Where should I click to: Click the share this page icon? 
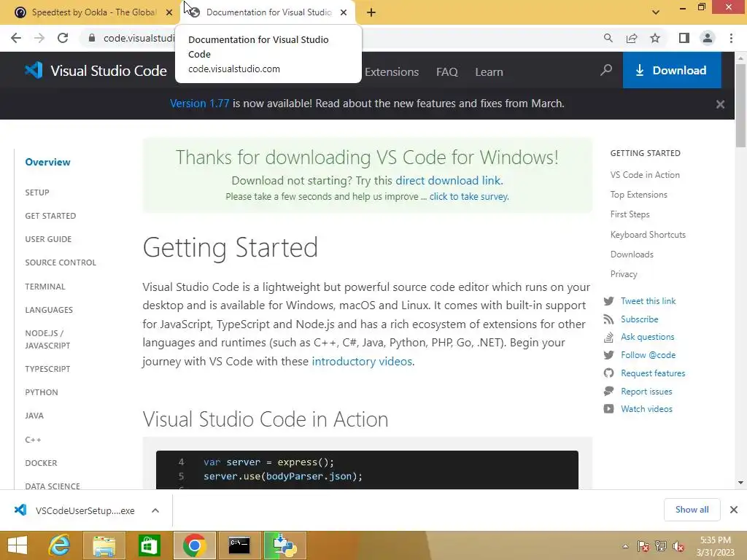[x=632, y=38]
